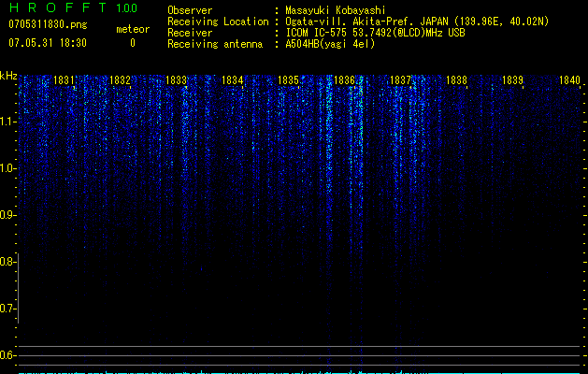Click the 1.1 kHz axis label
This screenshot has width=588, height=374.
point(7,122)
